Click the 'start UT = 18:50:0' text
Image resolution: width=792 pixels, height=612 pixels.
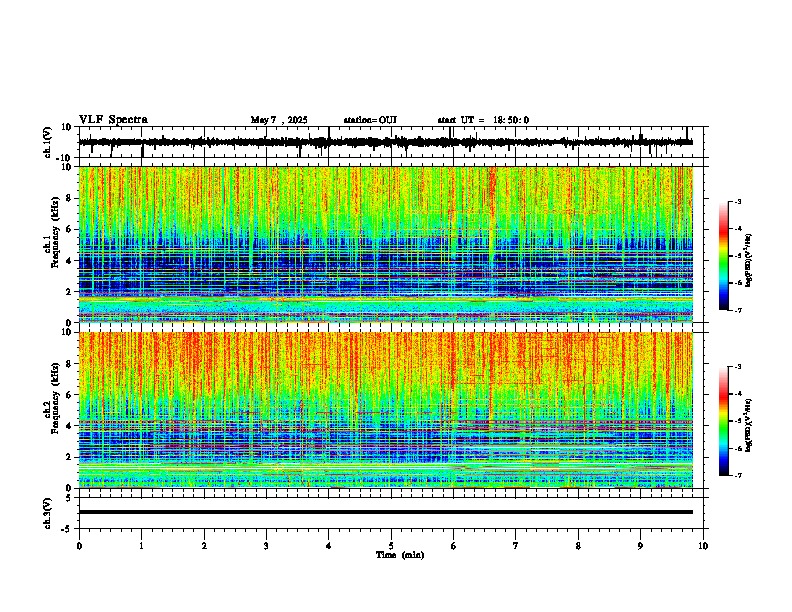[483, 120]
